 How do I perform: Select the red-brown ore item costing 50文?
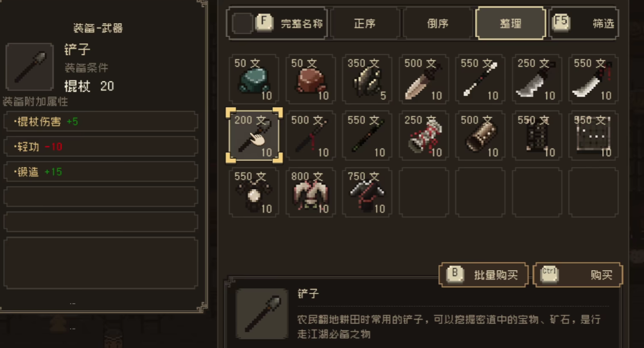point(310,79)
